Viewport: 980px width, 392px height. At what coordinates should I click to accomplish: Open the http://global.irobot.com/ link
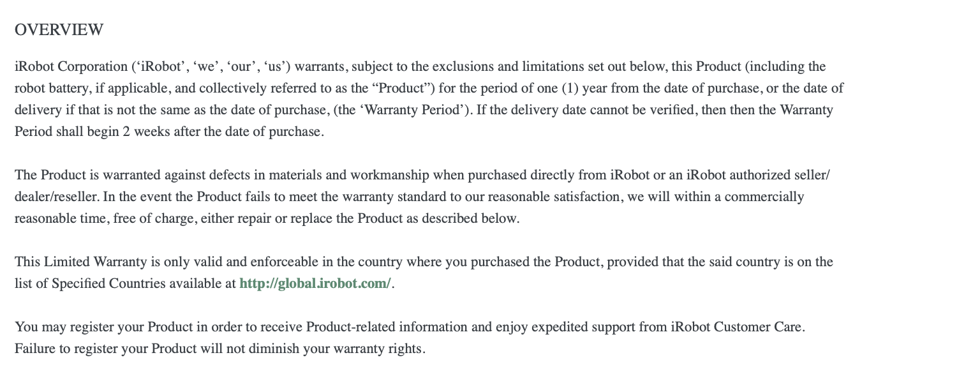pos(315,283)
